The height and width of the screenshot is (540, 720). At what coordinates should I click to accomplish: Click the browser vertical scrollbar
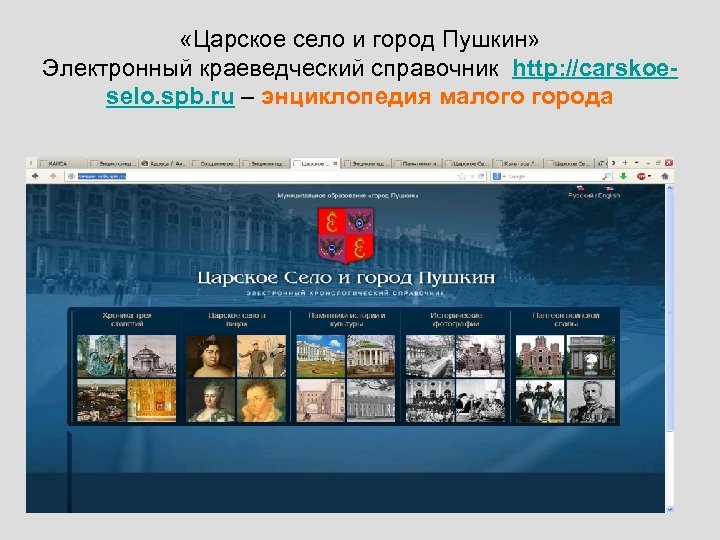[669, 311]
